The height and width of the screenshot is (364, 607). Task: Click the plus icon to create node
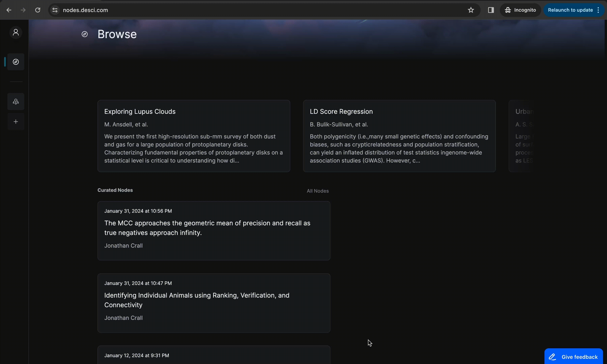(x=16, y=122)
